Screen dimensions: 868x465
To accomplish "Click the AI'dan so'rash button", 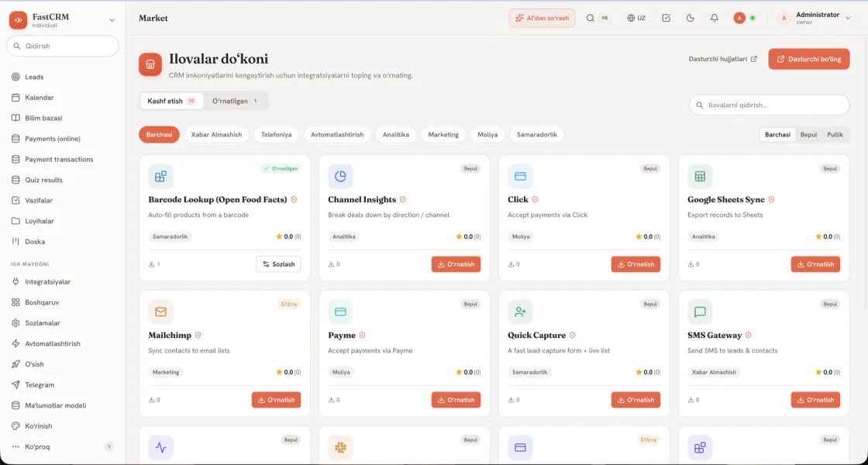I will point(542,18).
